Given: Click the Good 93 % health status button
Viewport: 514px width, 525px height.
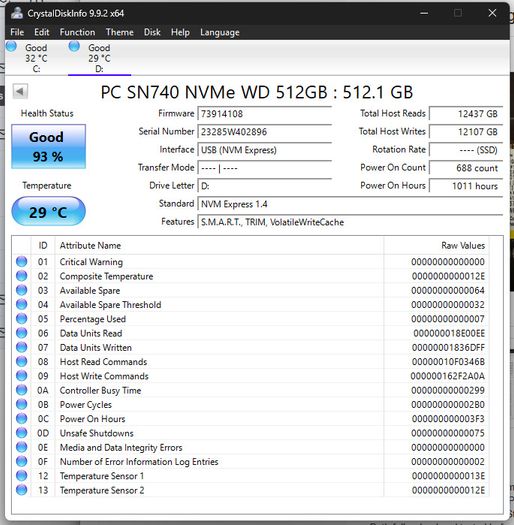Looking at the screenshot, I should pyautogui.click(x=49, y=146).
